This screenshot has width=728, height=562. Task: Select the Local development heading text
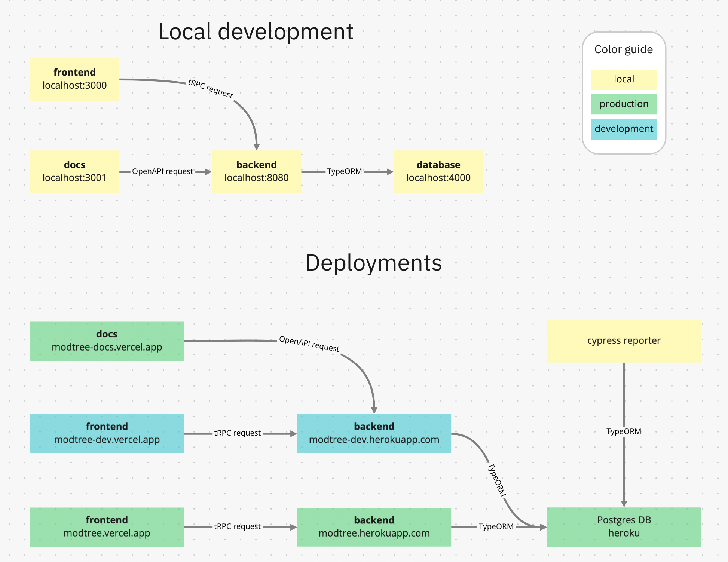[256, 31]
